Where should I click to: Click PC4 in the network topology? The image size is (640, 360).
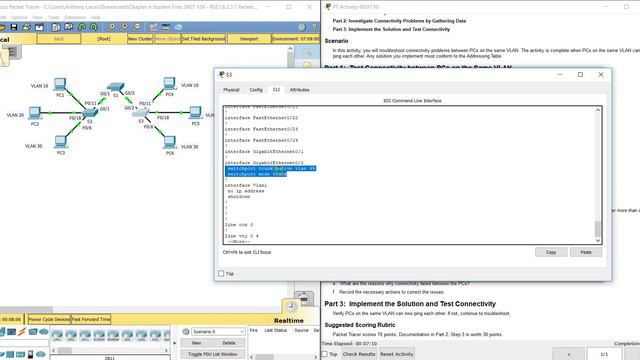(169, 84)
